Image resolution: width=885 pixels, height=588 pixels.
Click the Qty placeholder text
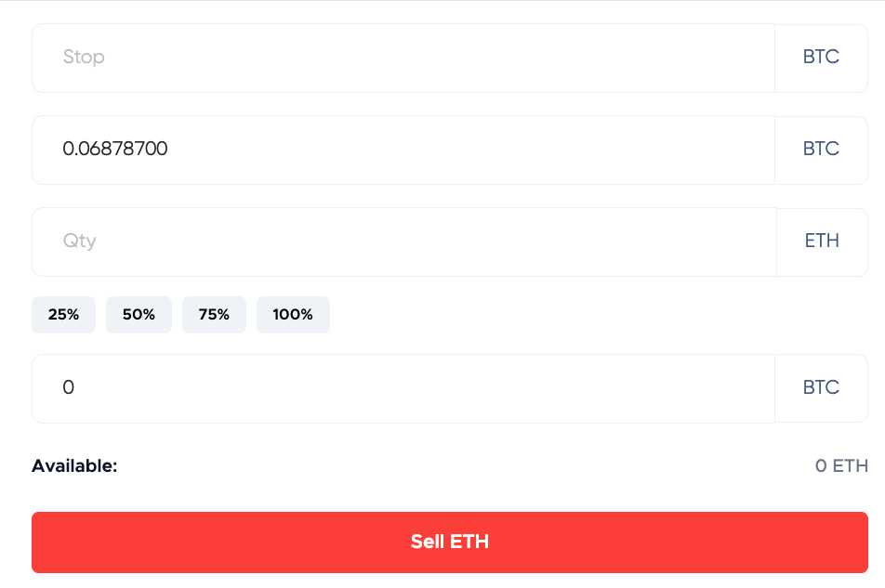(80, 242)
